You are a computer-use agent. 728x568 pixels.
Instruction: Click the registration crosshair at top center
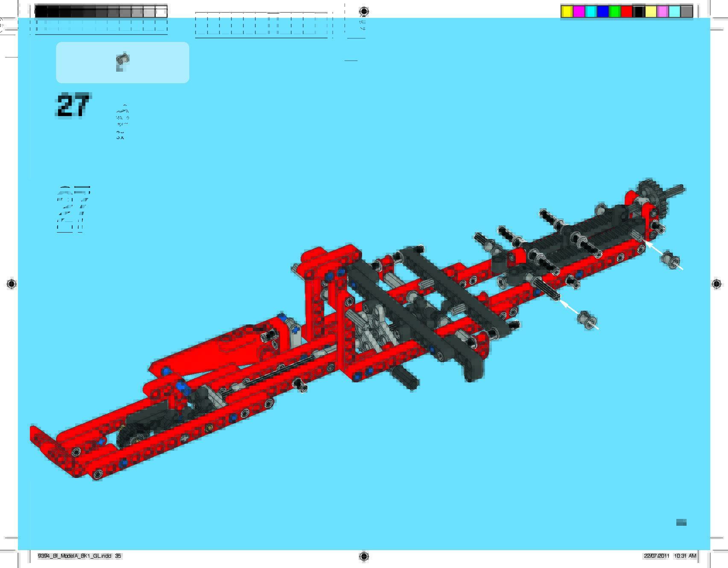364,11
